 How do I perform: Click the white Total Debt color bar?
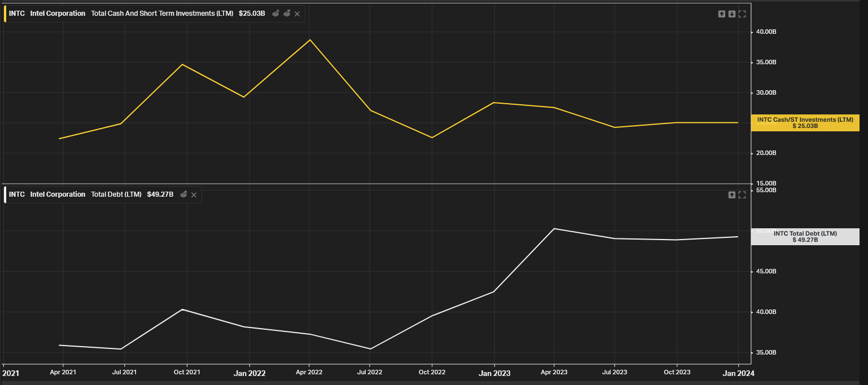click(x=5, y=194)
